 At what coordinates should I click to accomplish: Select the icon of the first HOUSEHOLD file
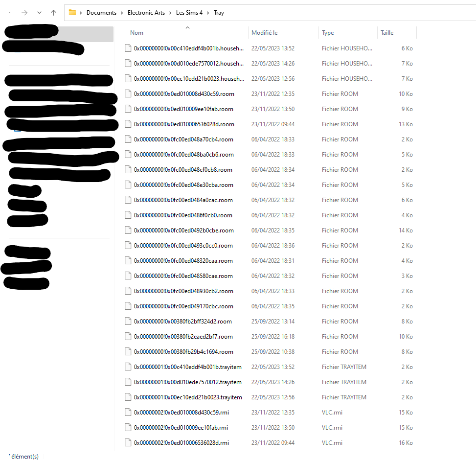[128, 48]
